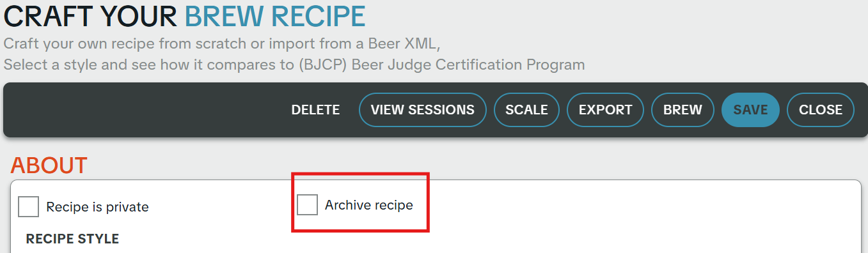Delete this brew recipe

point(315,110)
